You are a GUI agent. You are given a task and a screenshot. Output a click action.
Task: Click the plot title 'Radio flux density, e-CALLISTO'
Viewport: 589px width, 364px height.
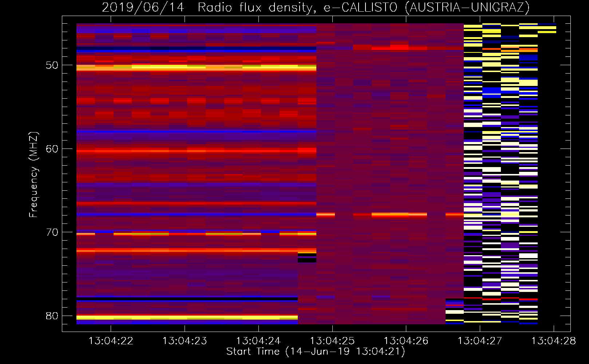pyautogui.click(x=297, y=8)
